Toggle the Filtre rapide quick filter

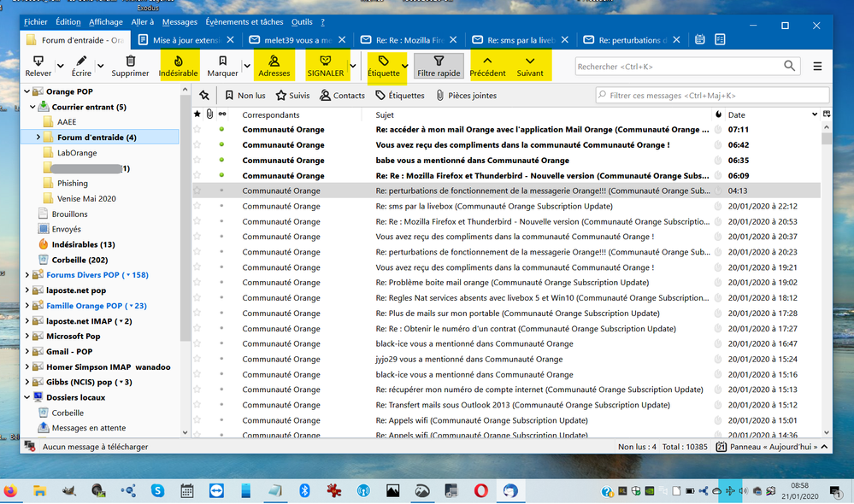coord(439,66)
